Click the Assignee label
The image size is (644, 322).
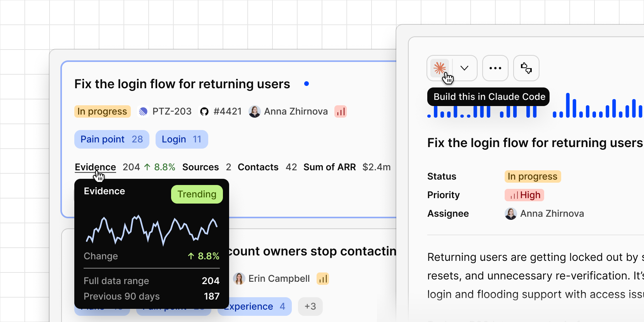click(x=448, y=214)
